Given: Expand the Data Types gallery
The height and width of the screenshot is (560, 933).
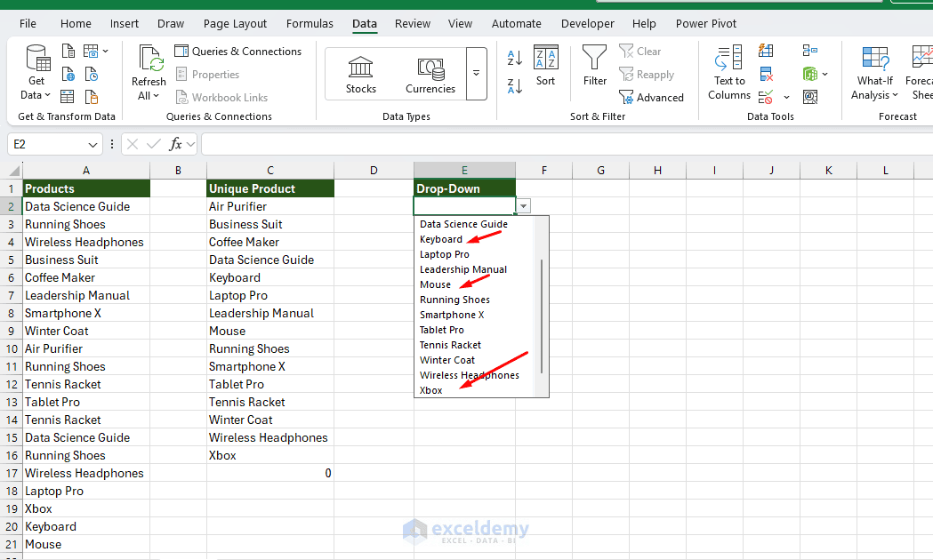Looking at the screenshot, I should click(x=476, y=74).
